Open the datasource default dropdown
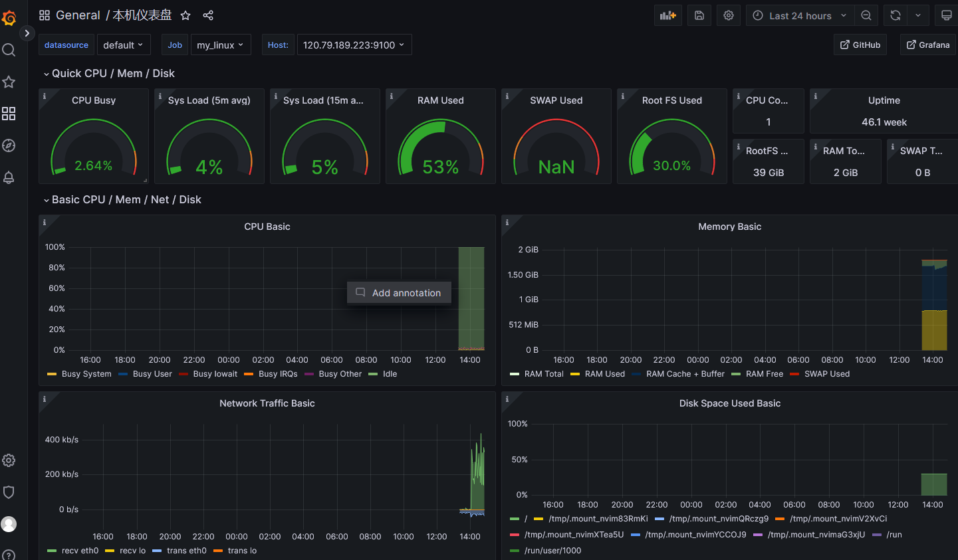The height and width of the screenshot is (560, 958). click(x=124, y=45)
